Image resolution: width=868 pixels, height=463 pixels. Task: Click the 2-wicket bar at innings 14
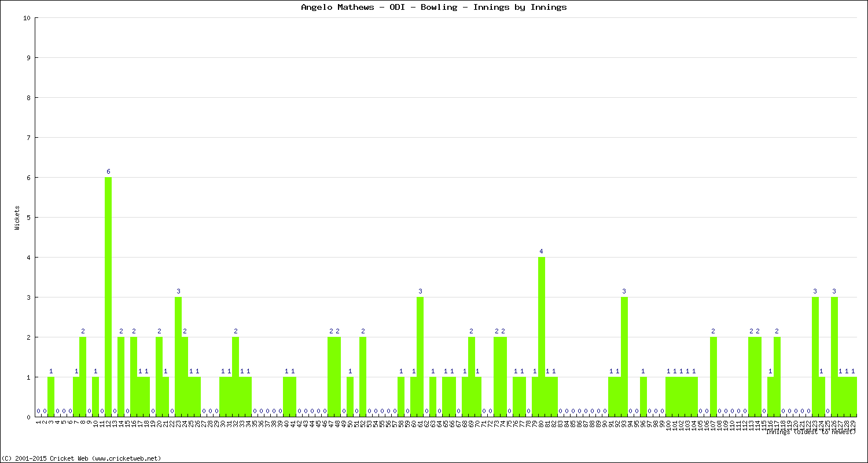click(121, 377)
